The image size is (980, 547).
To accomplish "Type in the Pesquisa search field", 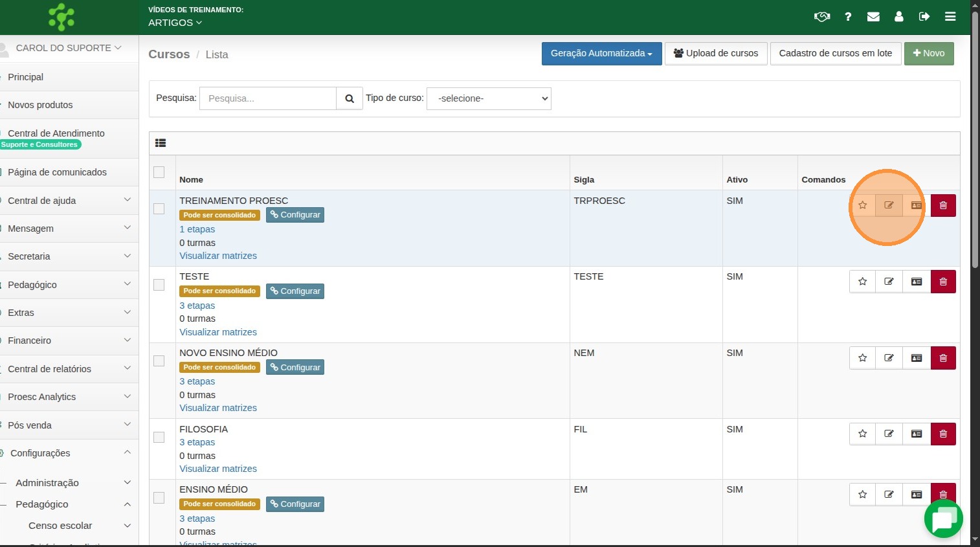I will [x=268, y=98].
